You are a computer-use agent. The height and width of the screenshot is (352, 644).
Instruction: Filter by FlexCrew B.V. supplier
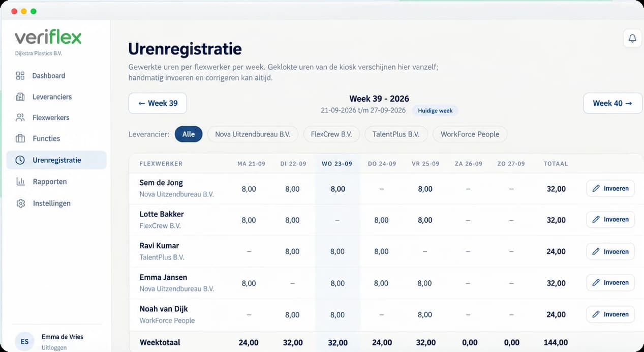(331, 134)
